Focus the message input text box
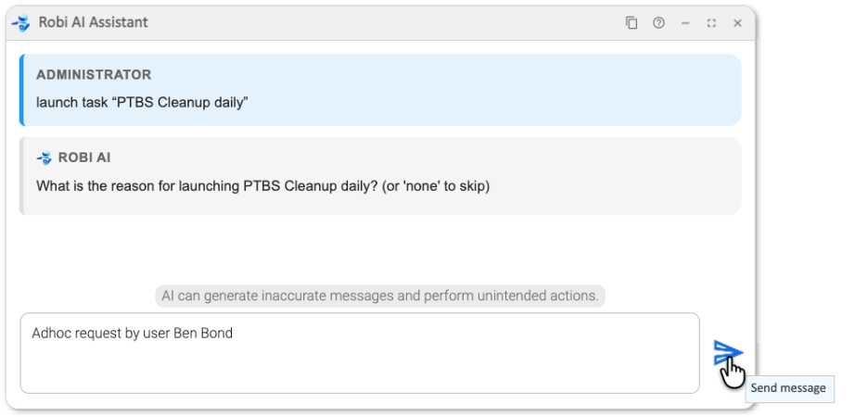Screen dimensions: 868x417 coord(360,366)
